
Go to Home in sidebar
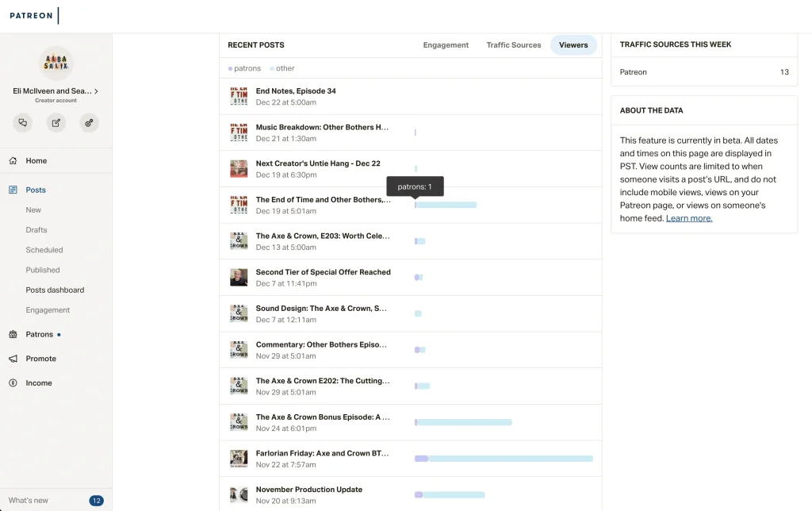click(x=36, y=160)
